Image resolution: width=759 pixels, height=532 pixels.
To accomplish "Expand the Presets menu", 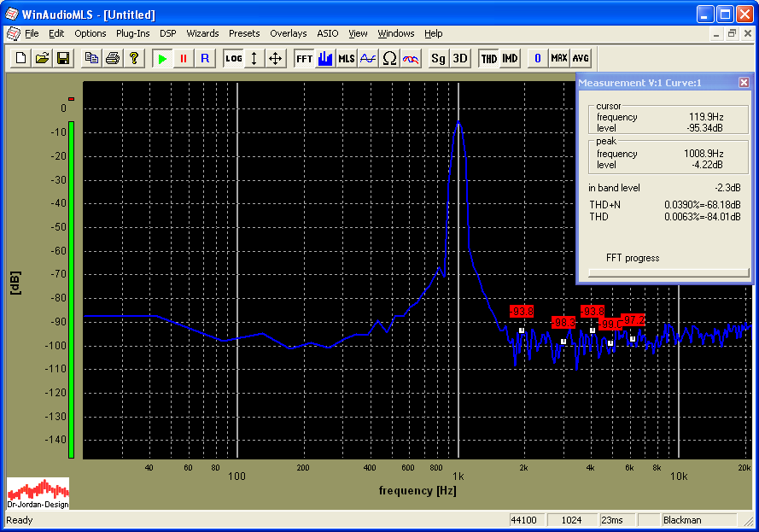I will coord(244,33).
